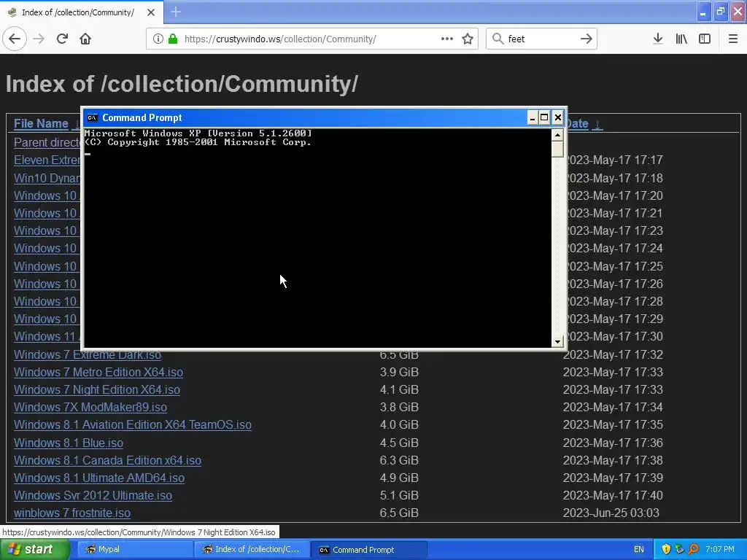
Task: Open the browser home page
Action: (85, 39)
